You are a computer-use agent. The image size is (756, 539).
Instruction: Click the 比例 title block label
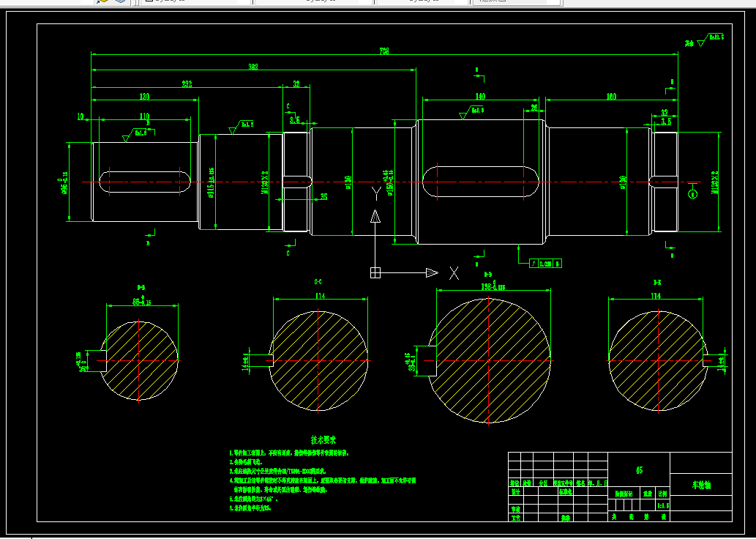[664, 494]
